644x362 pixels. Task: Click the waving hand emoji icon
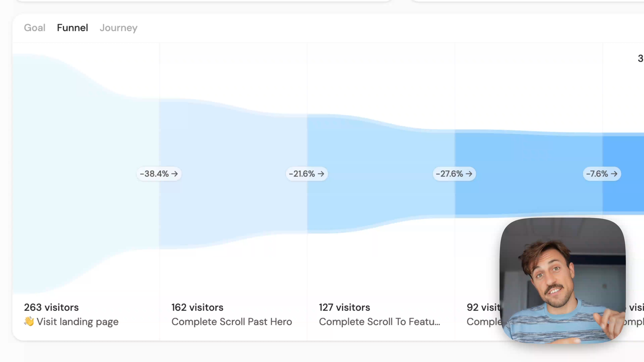(29, 321)
